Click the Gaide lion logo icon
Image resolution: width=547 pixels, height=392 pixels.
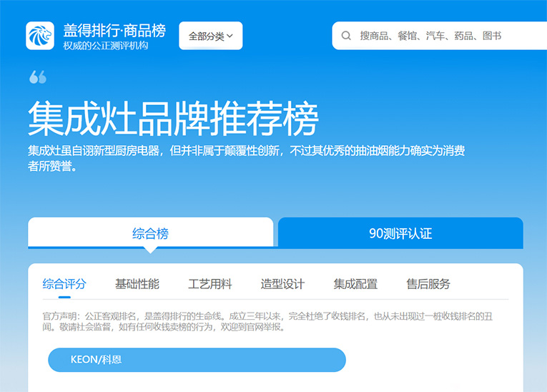pyautogui.click(x=40, y=36)
